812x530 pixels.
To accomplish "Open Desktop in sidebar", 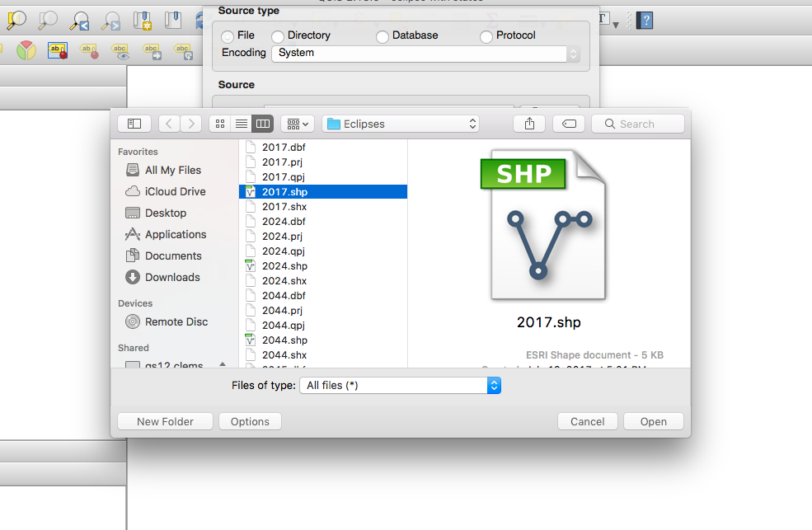I will [x=165, y=213].
